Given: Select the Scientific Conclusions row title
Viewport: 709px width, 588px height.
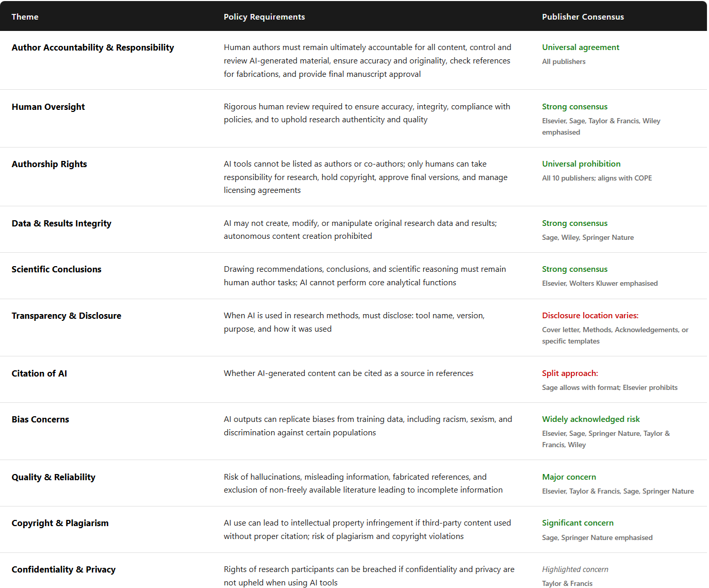Looking at the screenshot, I should pos(56,269).
